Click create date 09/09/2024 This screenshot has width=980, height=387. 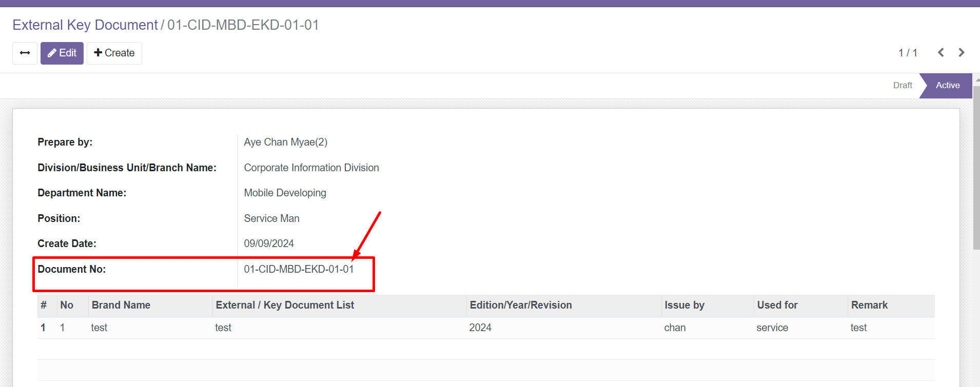[269, 243]
